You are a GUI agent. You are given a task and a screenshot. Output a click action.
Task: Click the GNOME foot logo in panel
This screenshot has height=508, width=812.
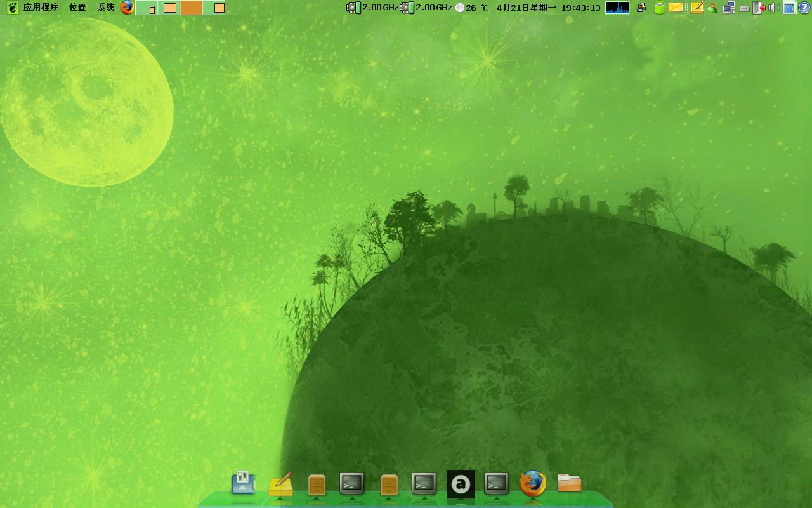12,8
